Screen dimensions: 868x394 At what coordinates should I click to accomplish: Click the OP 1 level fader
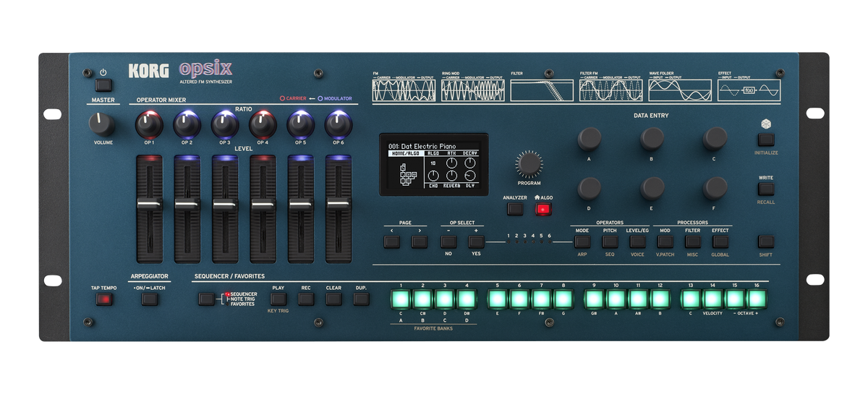tap(149, 206)
